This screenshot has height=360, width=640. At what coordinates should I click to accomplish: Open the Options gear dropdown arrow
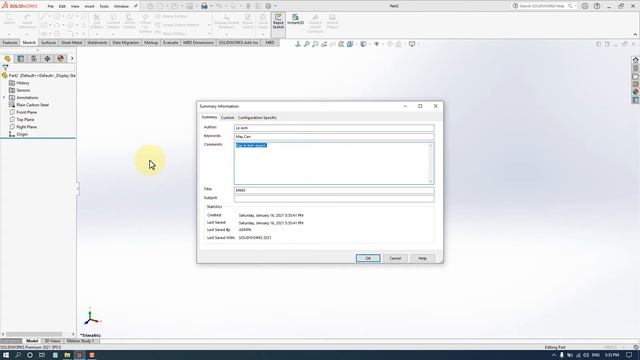coord(275,6)
